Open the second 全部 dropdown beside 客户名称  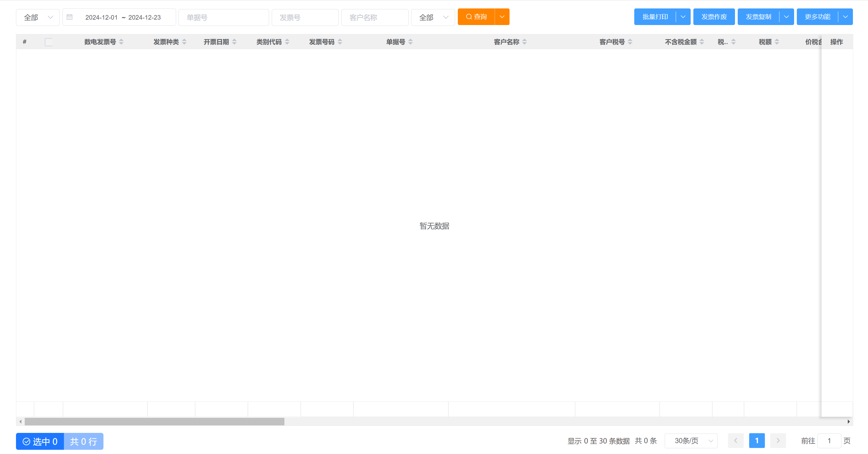pos(433,17)
